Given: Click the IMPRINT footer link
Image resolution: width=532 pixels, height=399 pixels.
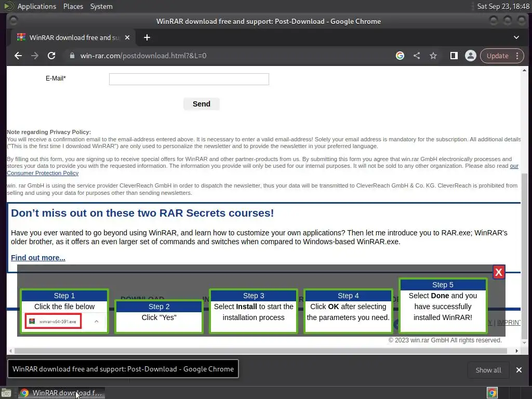Looking at the screenshot, I should pyautogui.click(x=508, y=322).
